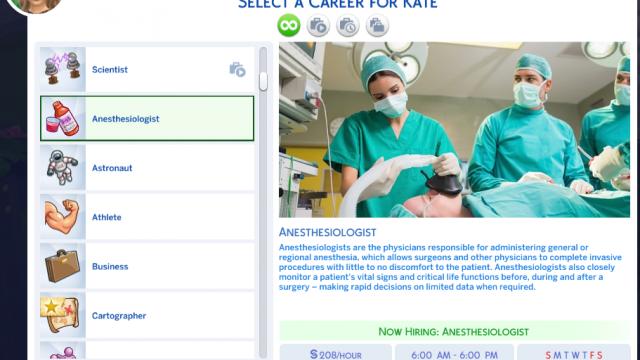Click the Now Hiring: Anesthesiologist banner

click(454, 331)
